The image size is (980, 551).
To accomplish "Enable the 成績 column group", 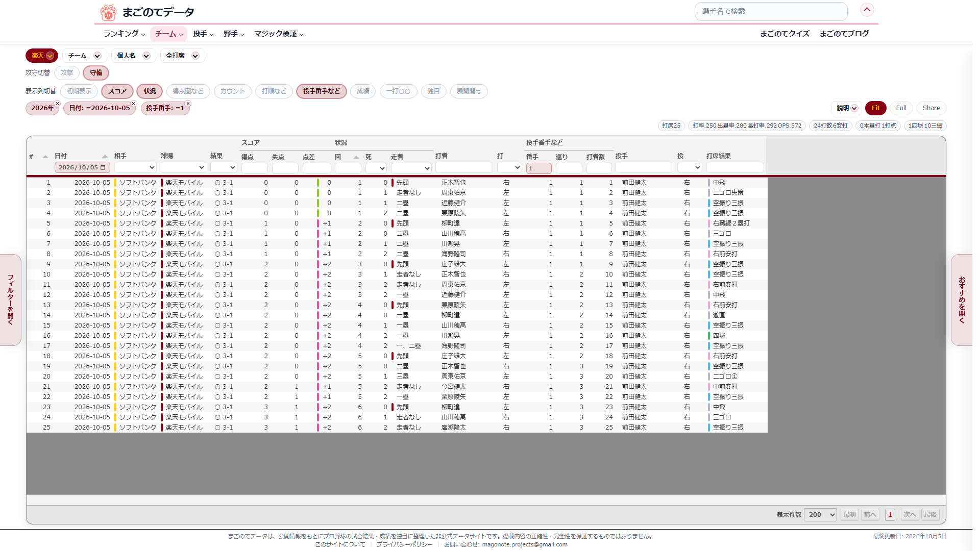I will click(363, 91).
